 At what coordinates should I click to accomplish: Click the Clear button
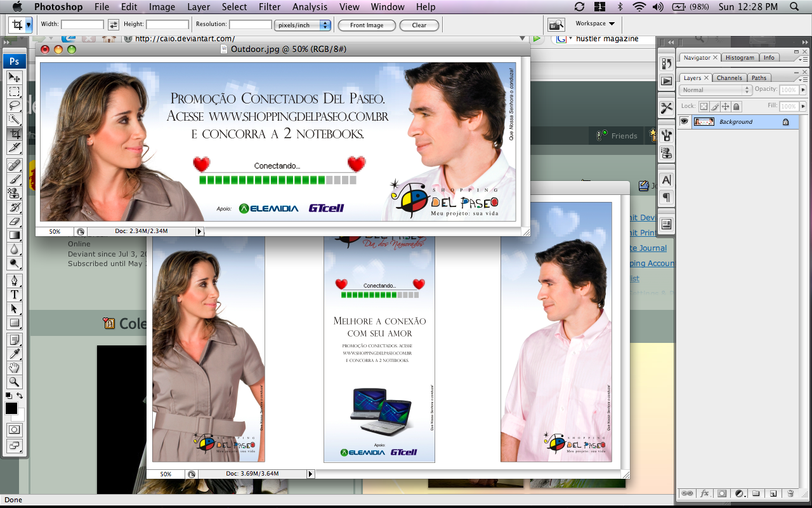click(419, 25)
